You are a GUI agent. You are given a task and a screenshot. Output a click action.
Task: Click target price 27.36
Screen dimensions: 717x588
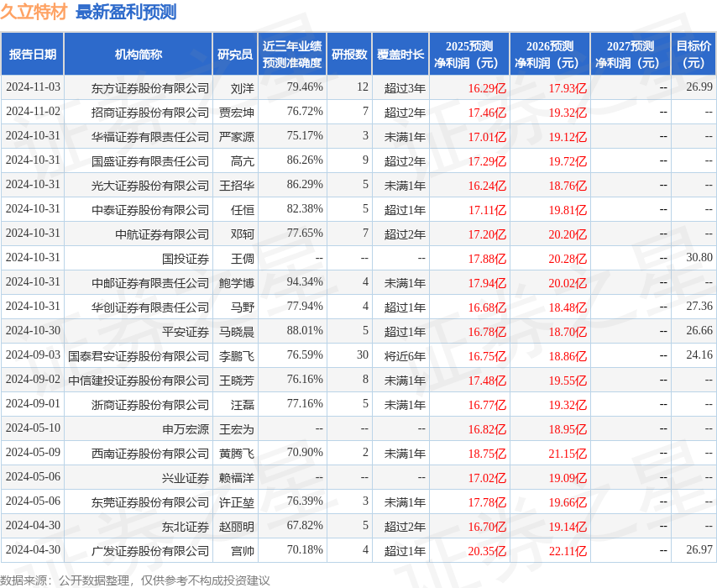(699, 306)
